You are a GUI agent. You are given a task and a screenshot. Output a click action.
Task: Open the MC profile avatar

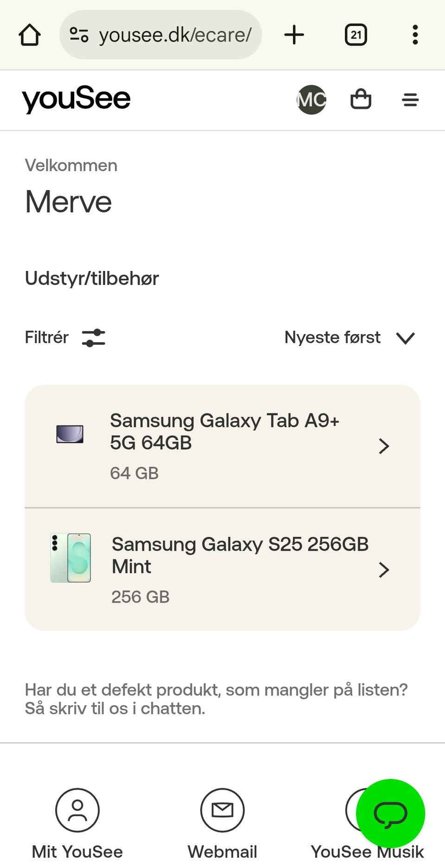tap(311, 99)
